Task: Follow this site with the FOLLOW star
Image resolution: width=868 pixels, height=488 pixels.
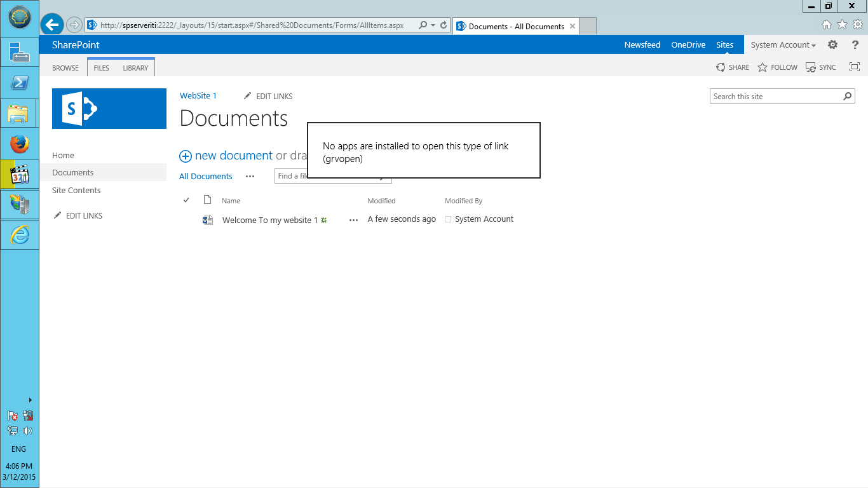Action: click(x=777, y=67)
